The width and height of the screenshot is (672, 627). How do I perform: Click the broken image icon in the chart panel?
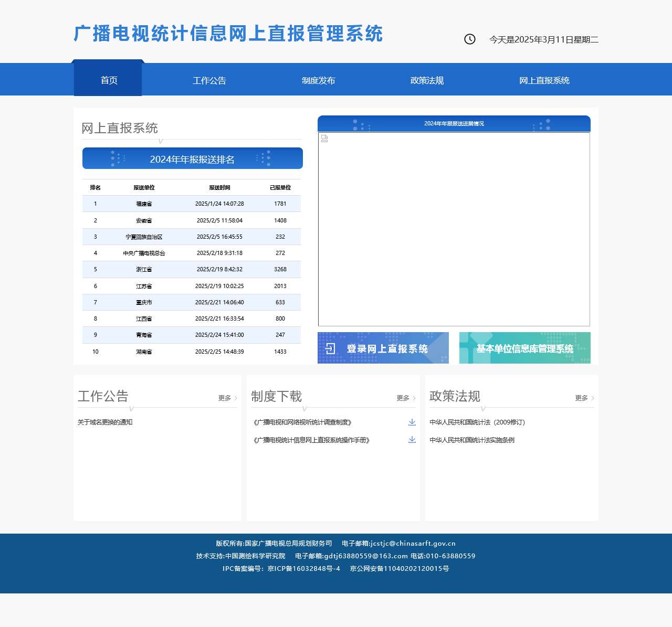(x=324, y=139)
